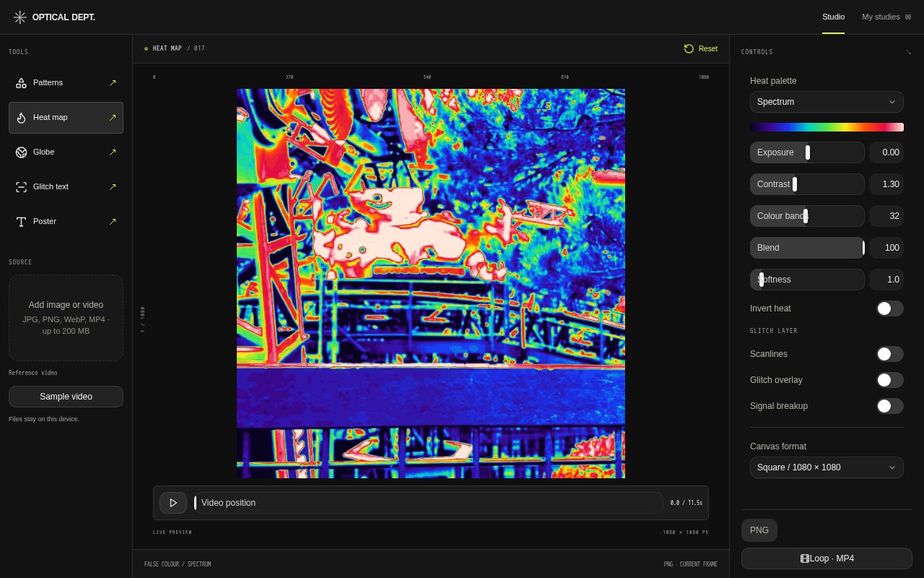The width and height of the screenshot is (924, 578).
Task: Click the Softness value field 1.0
Action: (x=886, y=280)
